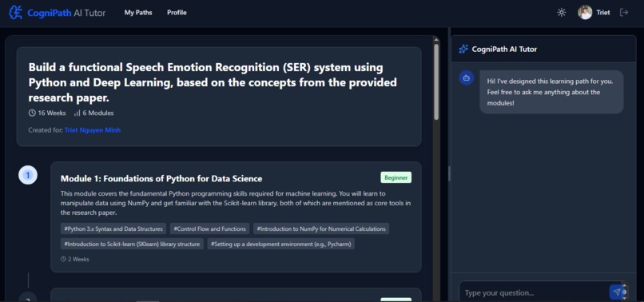Viewport: 644px width, 302px height.
Task: Click the scrollbar up arrow in path panel
Action: [x=436, y=39]
